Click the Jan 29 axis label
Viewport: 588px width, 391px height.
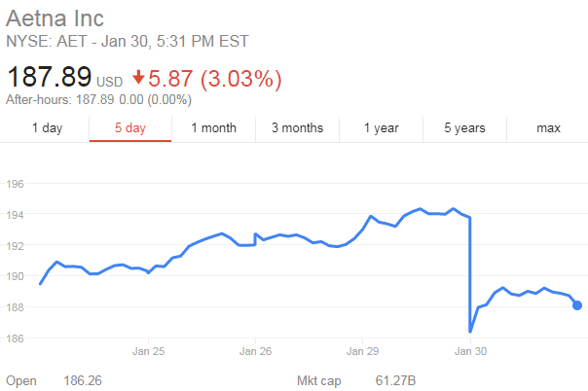(x=362, y=351)
